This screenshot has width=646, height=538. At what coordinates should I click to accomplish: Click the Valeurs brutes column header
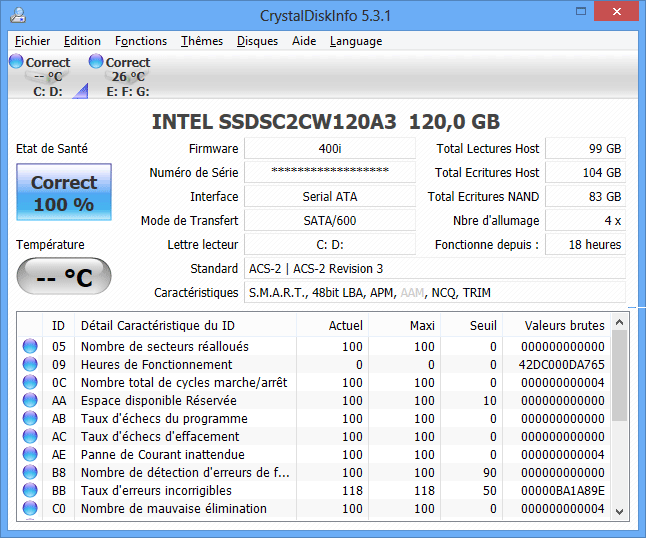pyautogui.click(x=557, y=325)
